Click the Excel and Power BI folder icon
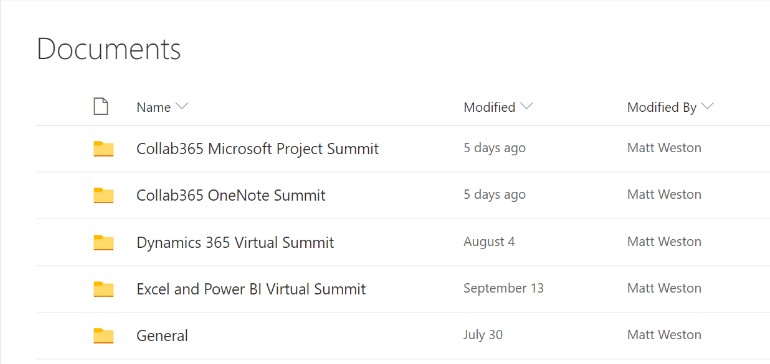This screenshot has height=364, width=770. coord(104,289)
